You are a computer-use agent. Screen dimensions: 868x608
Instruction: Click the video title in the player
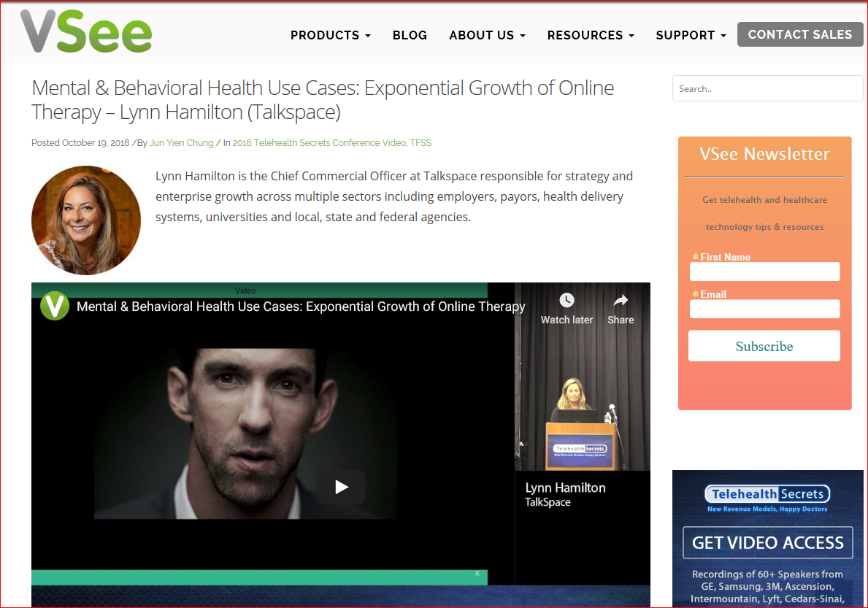pos(301,307)
